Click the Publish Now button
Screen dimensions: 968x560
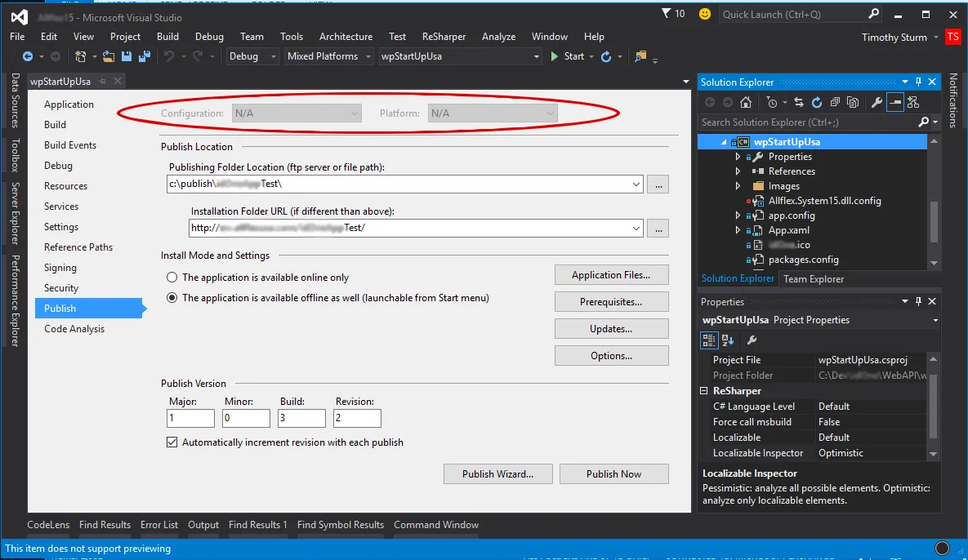pos(613,473)
